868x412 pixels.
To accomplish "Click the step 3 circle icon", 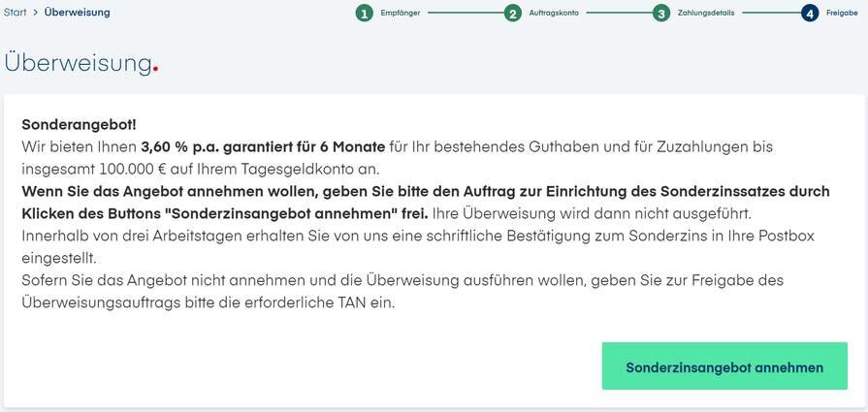I will tap(660, 14).
